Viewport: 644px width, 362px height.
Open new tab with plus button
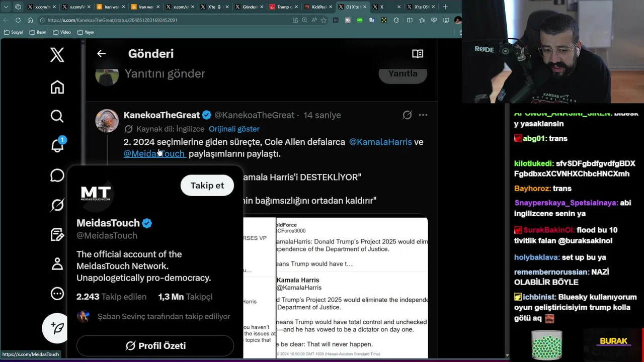445,7
